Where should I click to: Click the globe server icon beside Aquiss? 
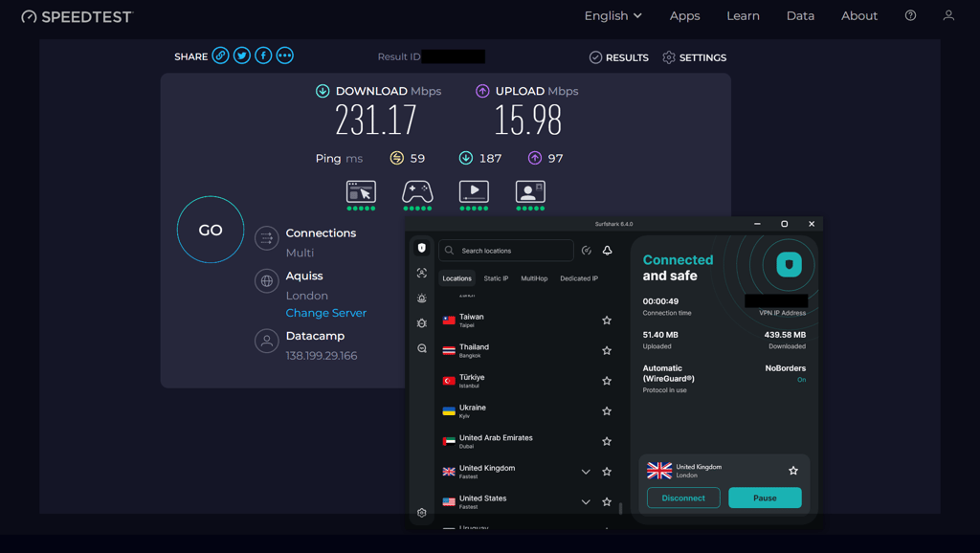click(266, 281)
